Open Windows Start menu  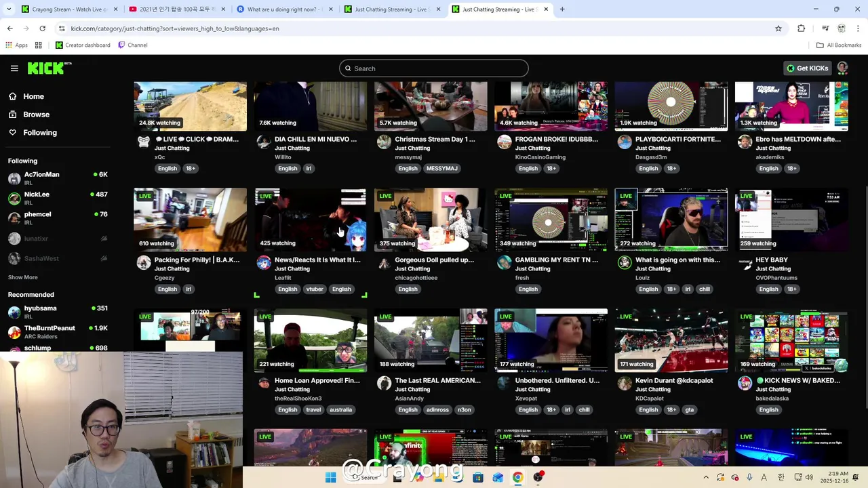click(330, 477)
